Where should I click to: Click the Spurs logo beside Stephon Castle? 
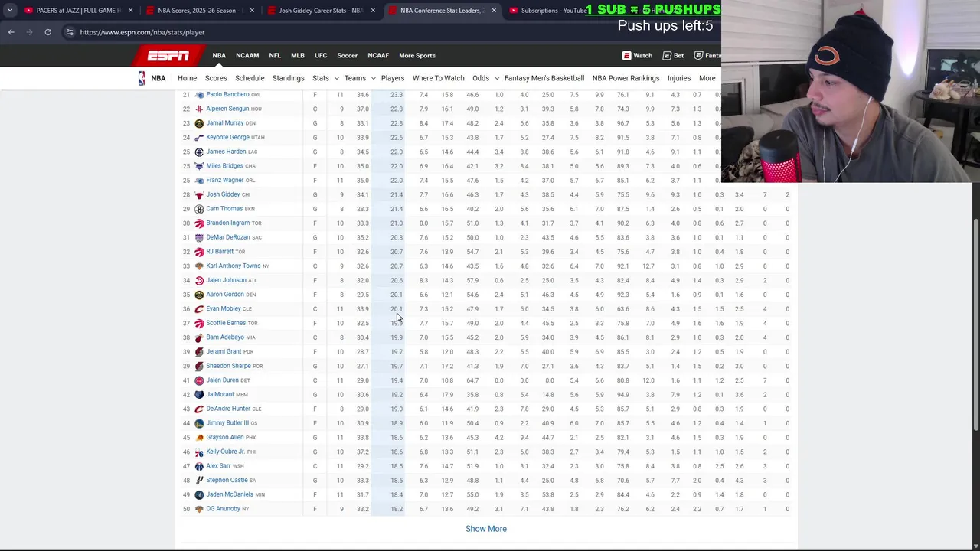199,481
